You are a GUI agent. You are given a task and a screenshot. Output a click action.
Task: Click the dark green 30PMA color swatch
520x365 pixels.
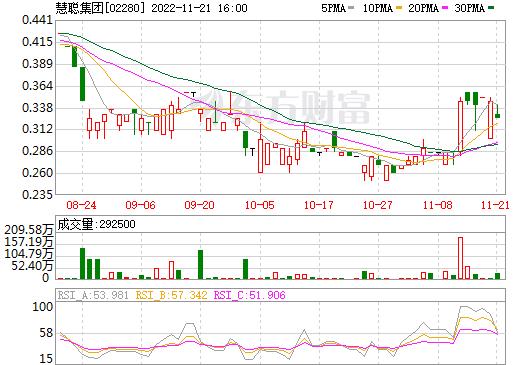coord(491,8)
